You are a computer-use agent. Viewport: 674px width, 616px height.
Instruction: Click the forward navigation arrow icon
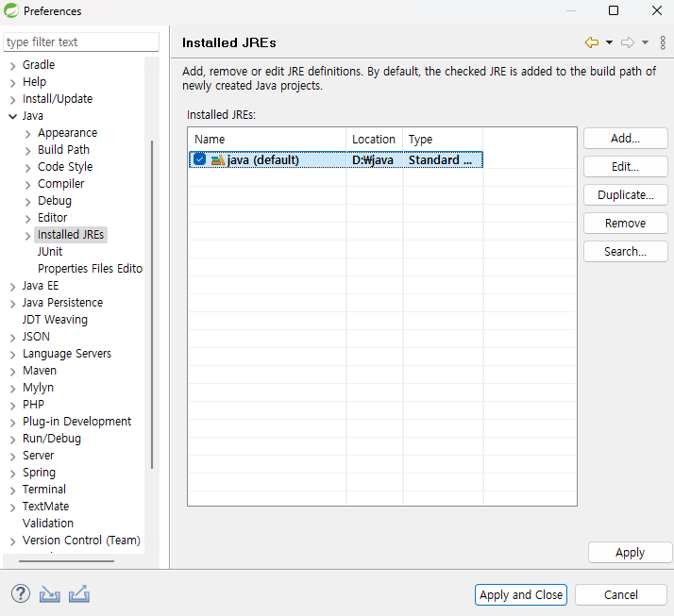click(x=628, y=42)
